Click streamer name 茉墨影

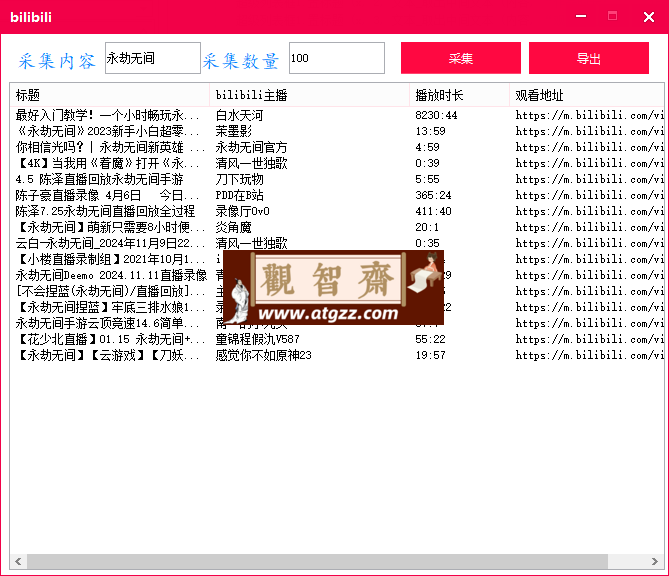coord(233,131)
